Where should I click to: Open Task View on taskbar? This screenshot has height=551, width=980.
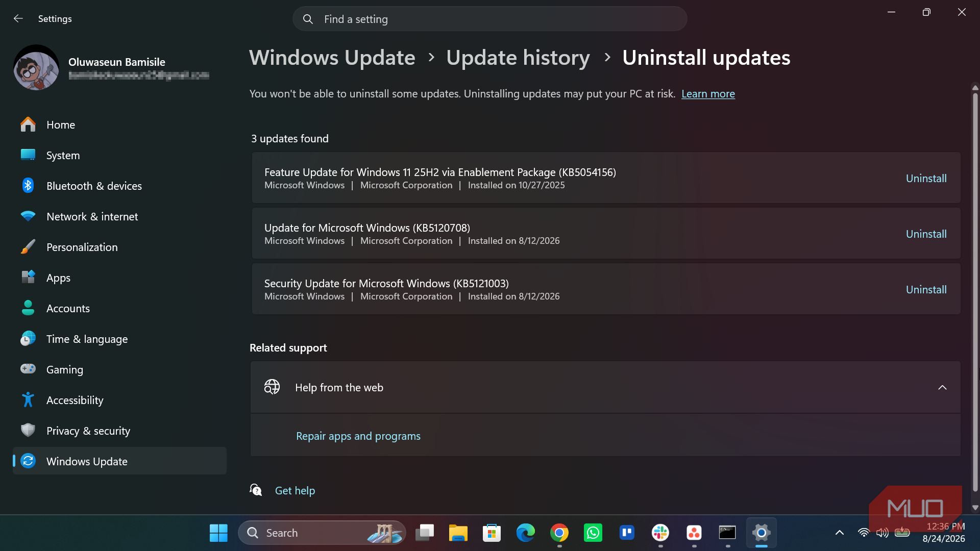coord(424,533)
